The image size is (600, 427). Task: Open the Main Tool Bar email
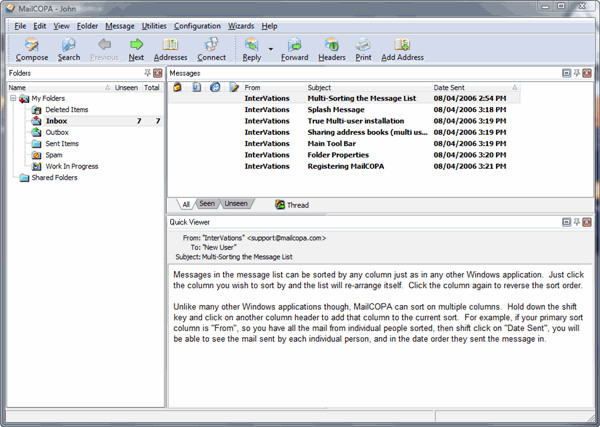point(344,143)
